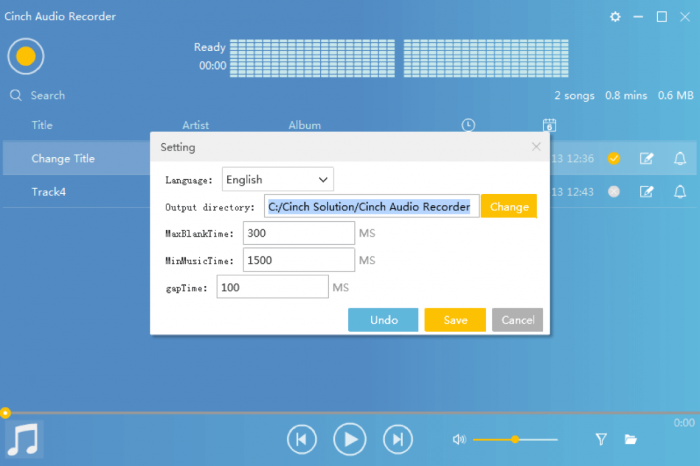Viewport: 700px width, 466px height.
Task: Open the output folder icon
Action: tap(631, 439)
